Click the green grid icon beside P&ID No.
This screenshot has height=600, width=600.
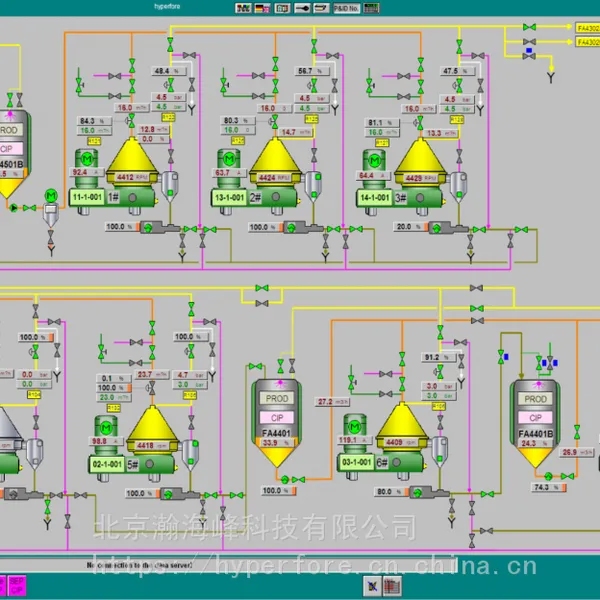[x=371, y=8]
